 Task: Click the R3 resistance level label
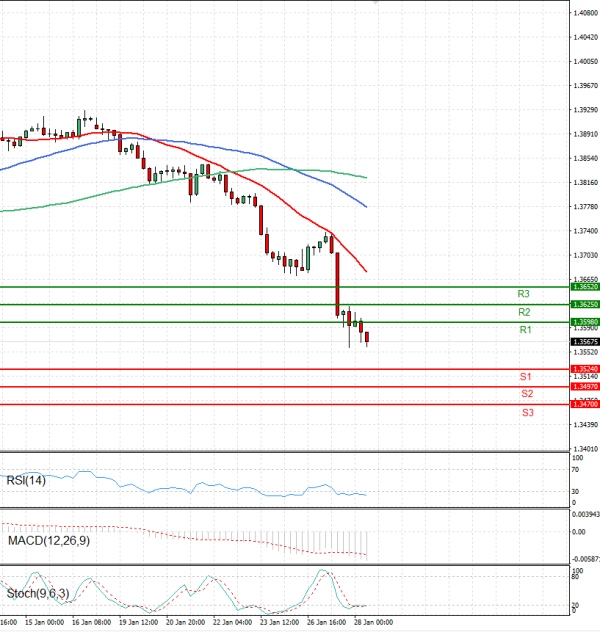(524, 294)
